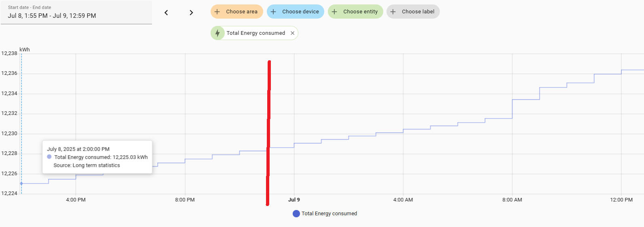The height and width of the screenshot is (227, 644).
Task: Click the blue legend color dot
Action: point(296,214)
